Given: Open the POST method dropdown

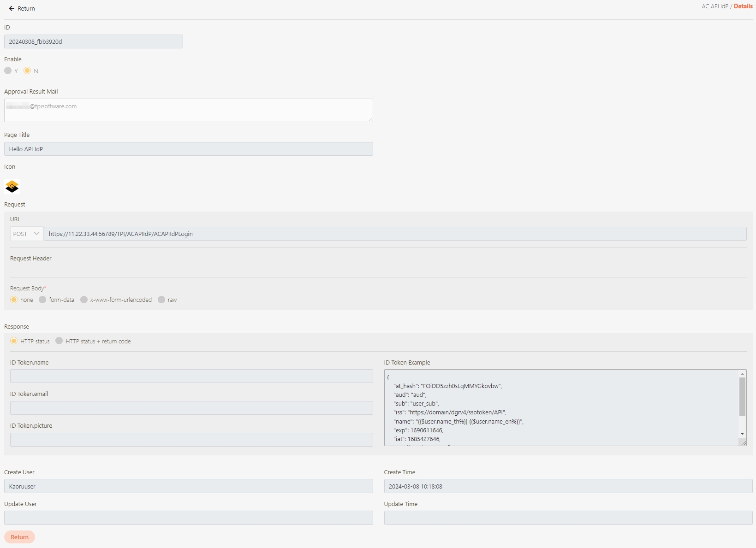Looking at the screenshot, I should point(26,234).
